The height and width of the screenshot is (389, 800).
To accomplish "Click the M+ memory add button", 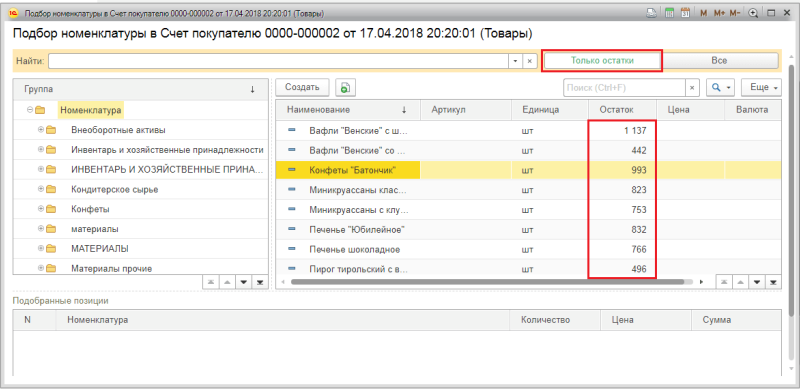I will click(x=719, y=13).
